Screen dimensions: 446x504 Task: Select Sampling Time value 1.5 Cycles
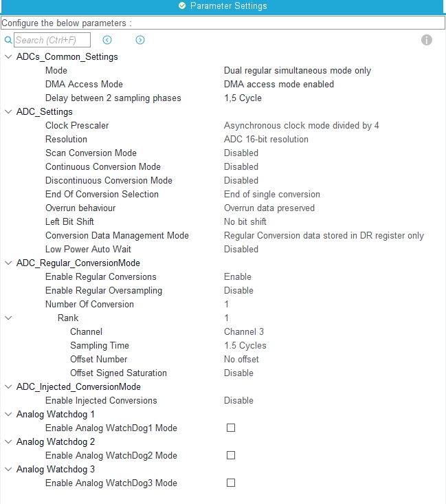click(x=245, y=346)
